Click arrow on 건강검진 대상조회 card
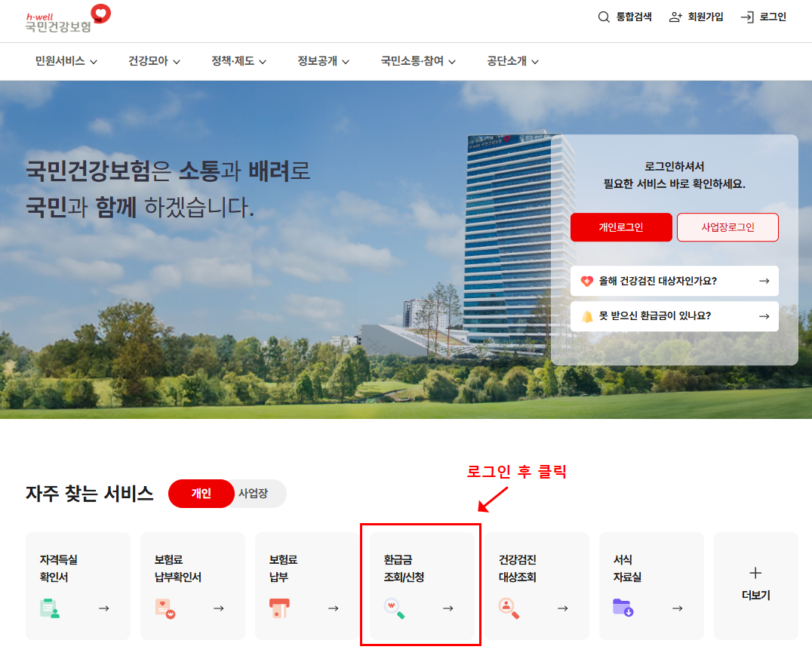 (563, 608)
